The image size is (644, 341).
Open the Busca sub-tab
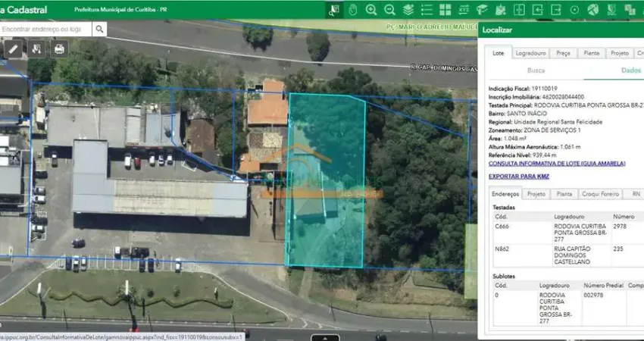click(536, 70)
